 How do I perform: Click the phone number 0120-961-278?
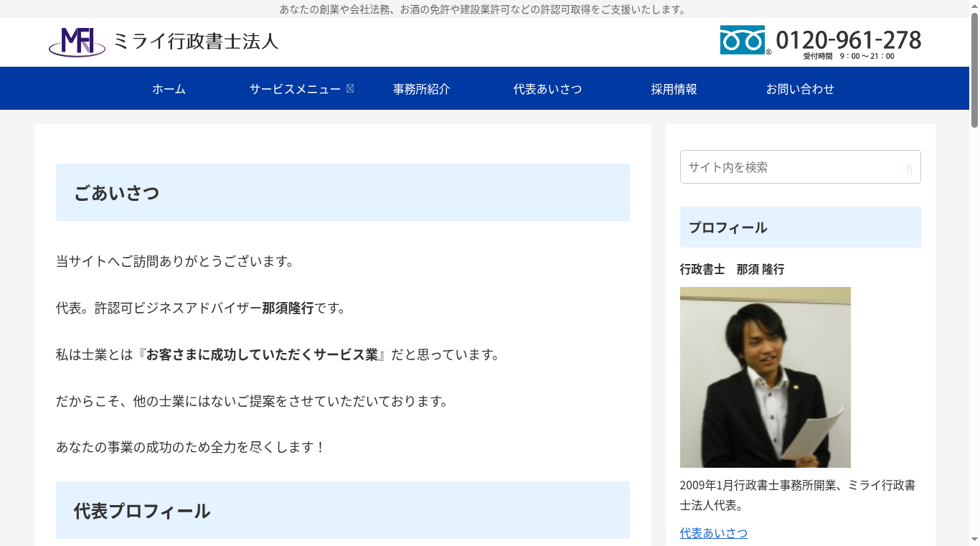850,39
